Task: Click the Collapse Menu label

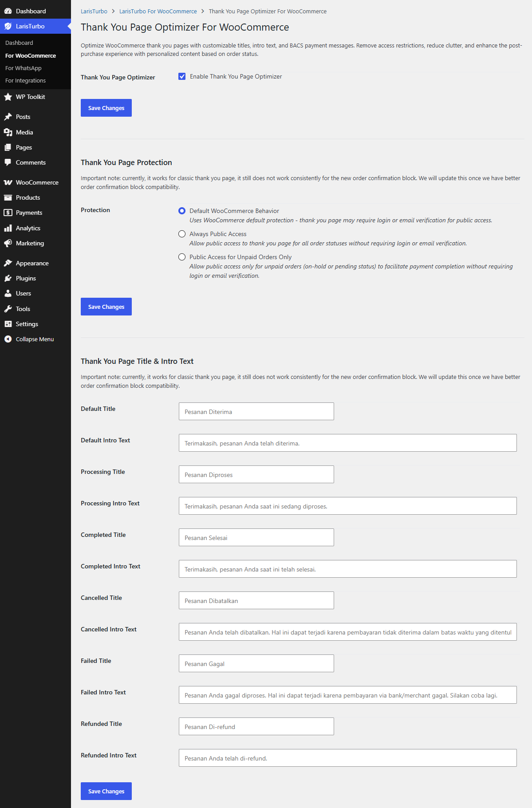Action: point(35,339)
